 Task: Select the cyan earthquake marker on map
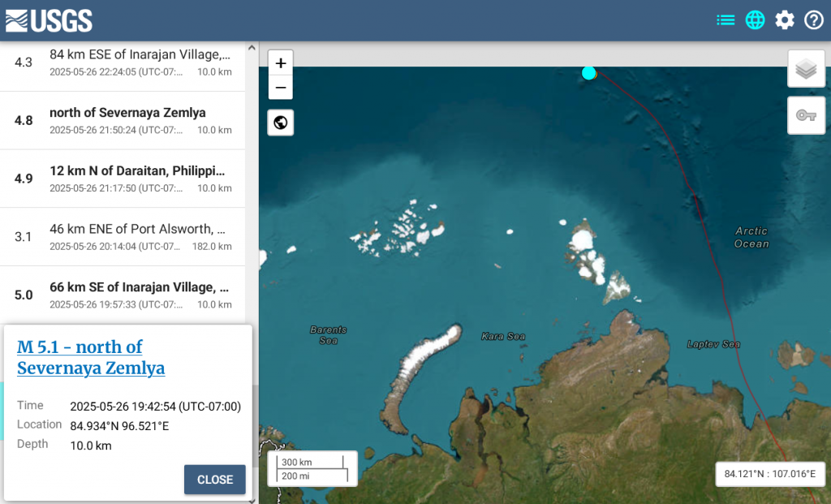(589, 73)
